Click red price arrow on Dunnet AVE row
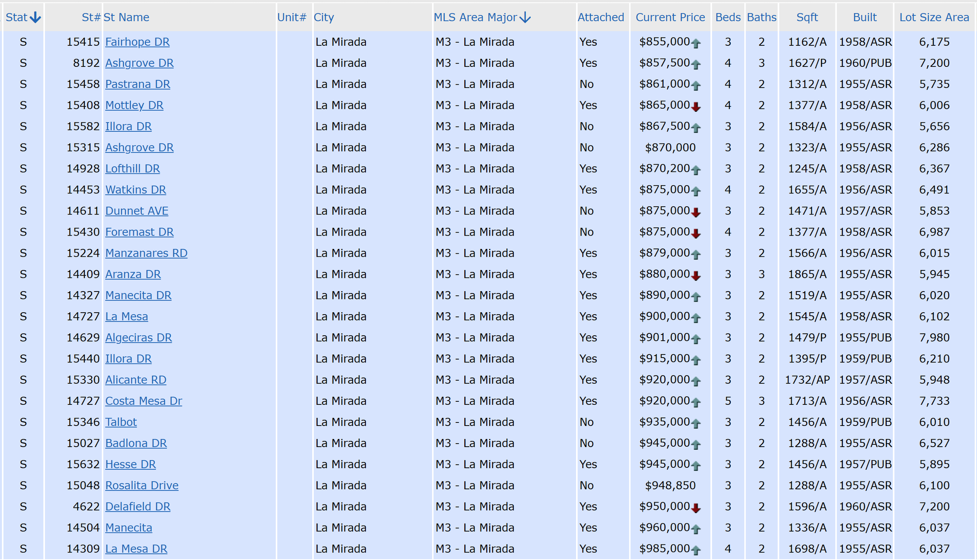 point(696,212)
